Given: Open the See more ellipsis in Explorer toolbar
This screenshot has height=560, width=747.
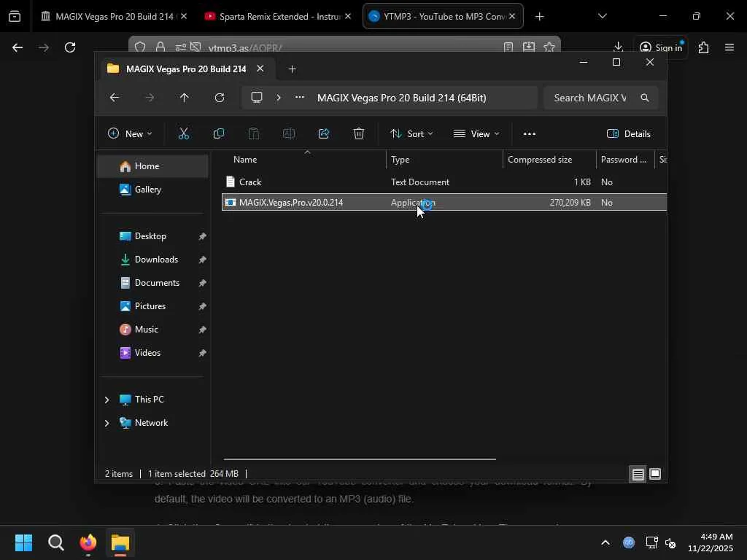Looking at the screenshot, I should click(530, 134).
